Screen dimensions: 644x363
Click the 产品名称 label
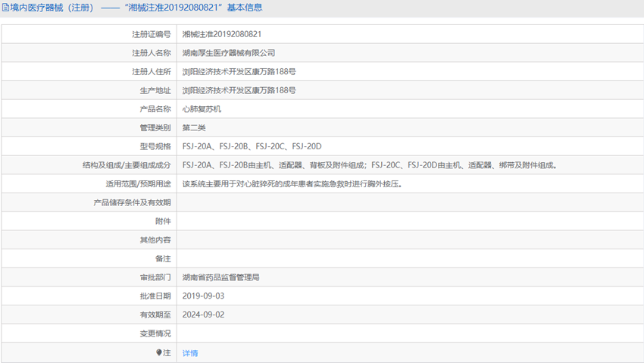point(155,109)
